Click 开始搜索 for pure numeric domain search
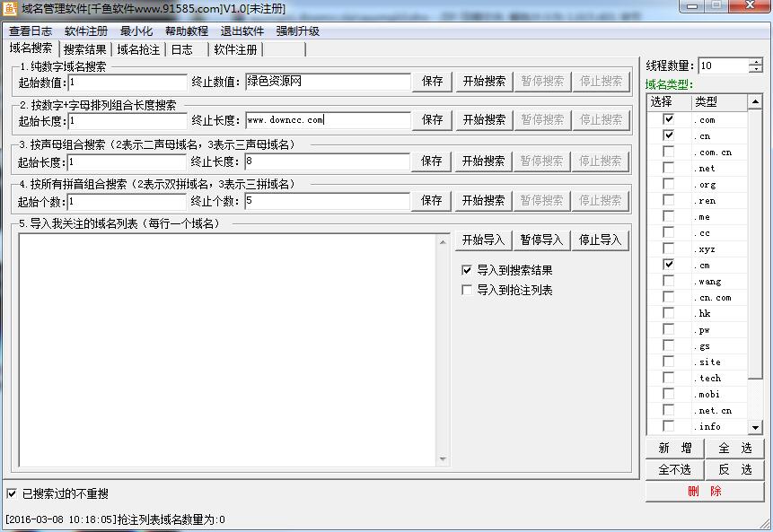773x532 pixels. coord(481,80)
